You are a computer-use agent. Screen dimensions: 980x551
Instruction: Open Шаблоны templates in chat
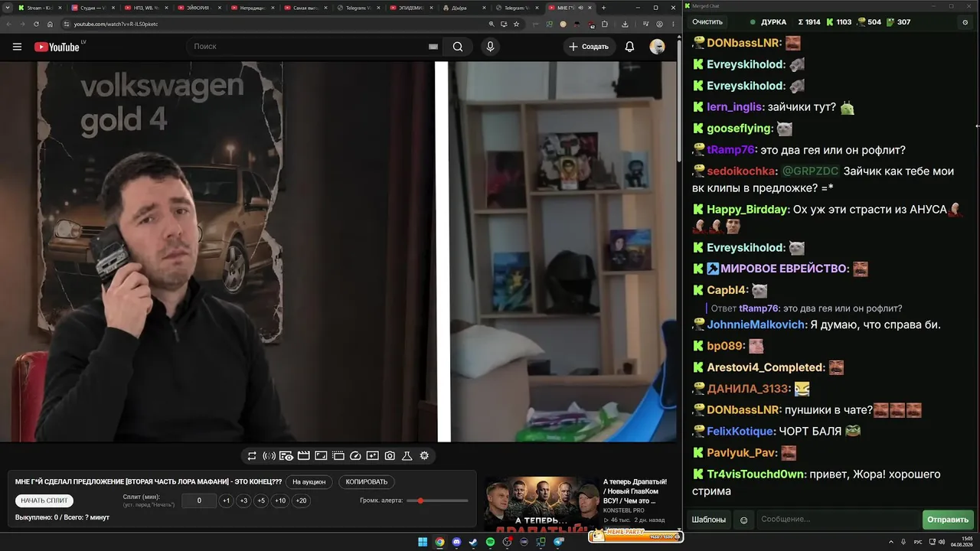click(x=709, y=520)
